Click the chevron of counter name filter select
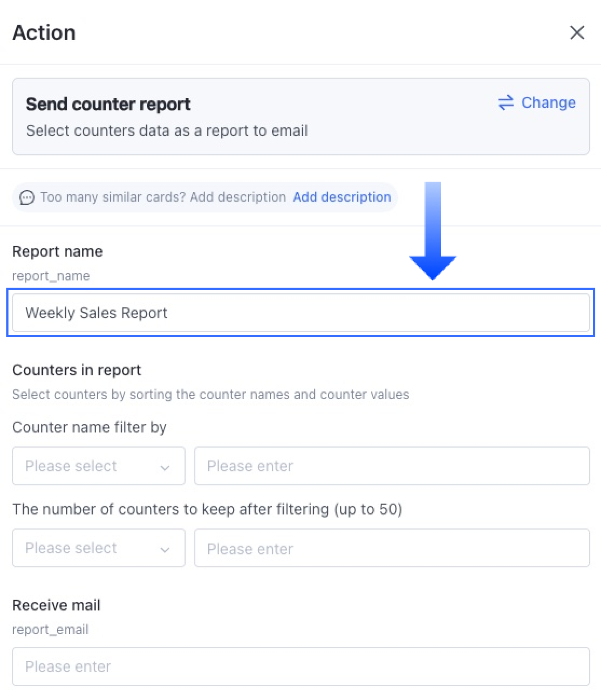 point(165,468)
